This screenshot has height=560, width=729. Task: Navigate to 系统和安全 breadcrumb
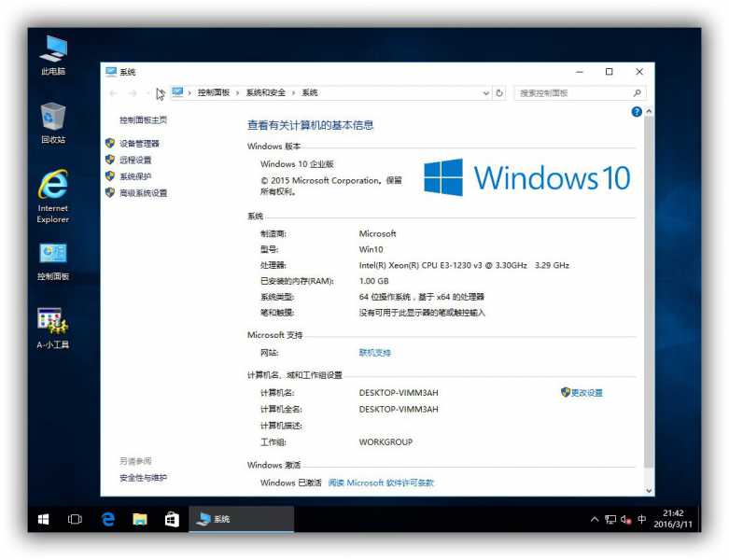265,92
